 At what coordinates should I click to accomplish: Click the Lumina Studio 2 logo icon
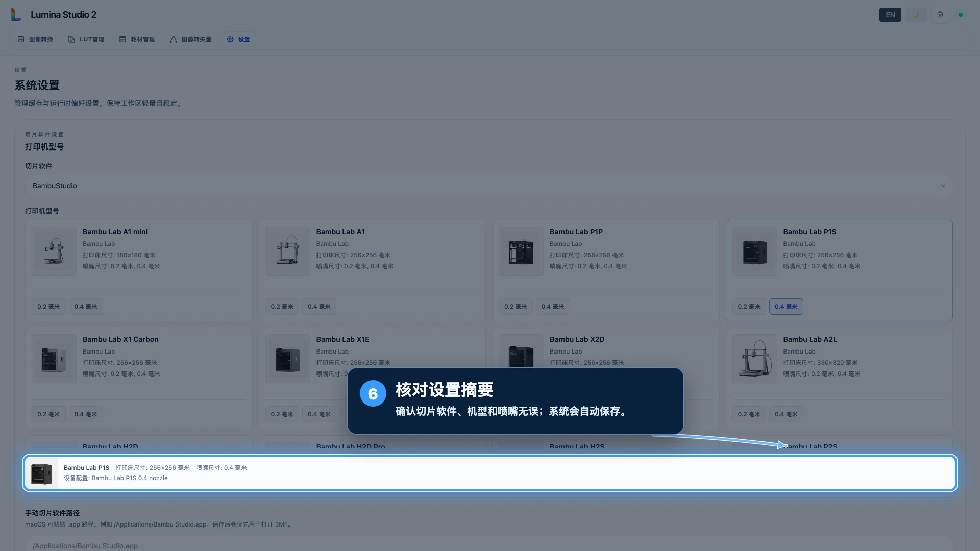(x=16, y=15)
